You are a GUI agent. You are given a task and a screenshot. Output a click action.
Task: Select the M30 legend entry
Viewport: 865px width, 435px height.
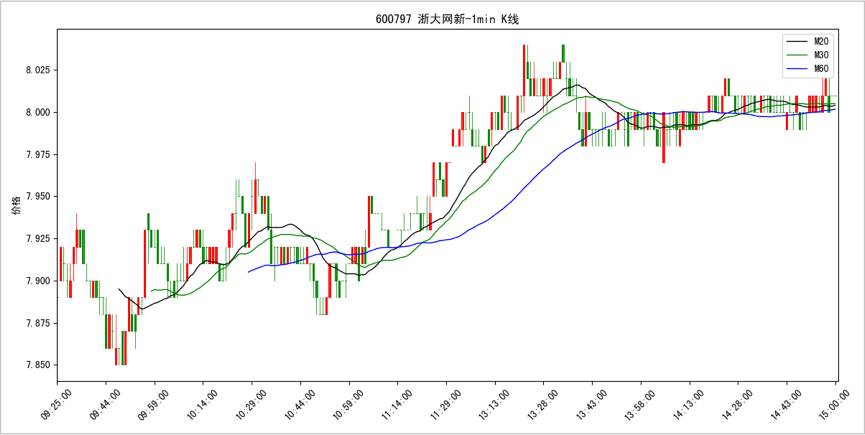click(x=806, y=55)
